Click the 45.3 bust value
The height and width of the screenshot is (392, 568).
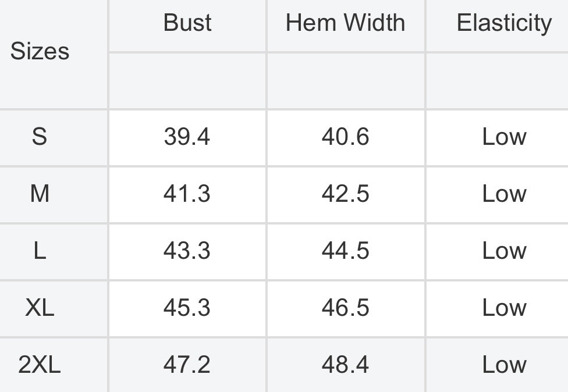(187, 308)
